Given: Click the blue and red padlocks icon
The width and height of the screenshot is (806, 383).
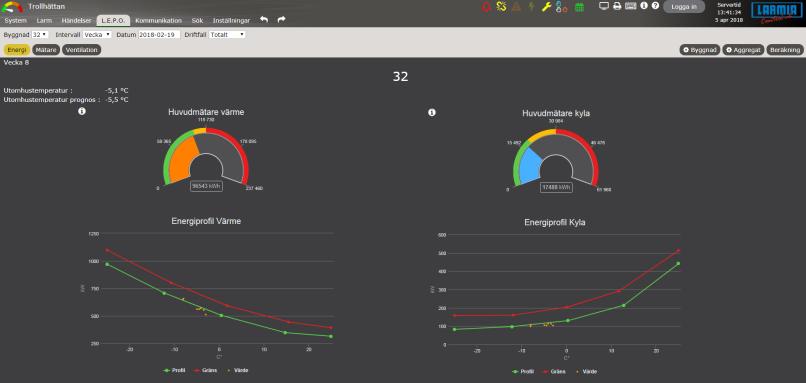Looking at the screenshot, I should pyautogui.click(x=561, y=7).
